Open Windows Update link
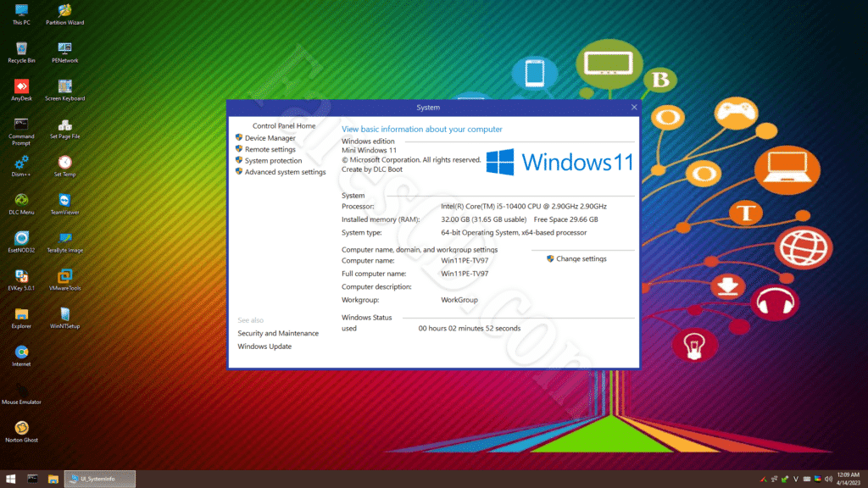 pyautogui.click(x=264, y=347)
